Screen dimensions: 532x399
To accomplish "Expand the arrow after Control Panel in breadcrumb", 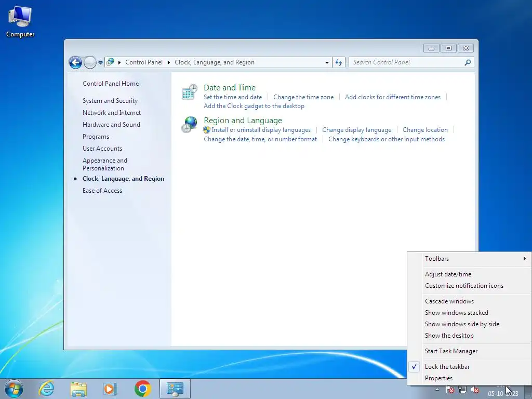I will pos(169,62).
